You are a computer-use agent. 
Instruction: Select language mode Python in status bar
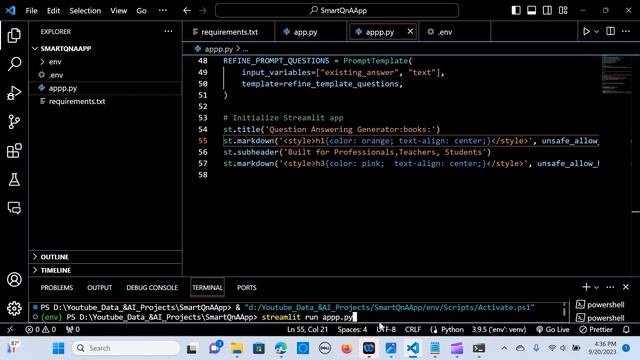(x=447, y=329)
